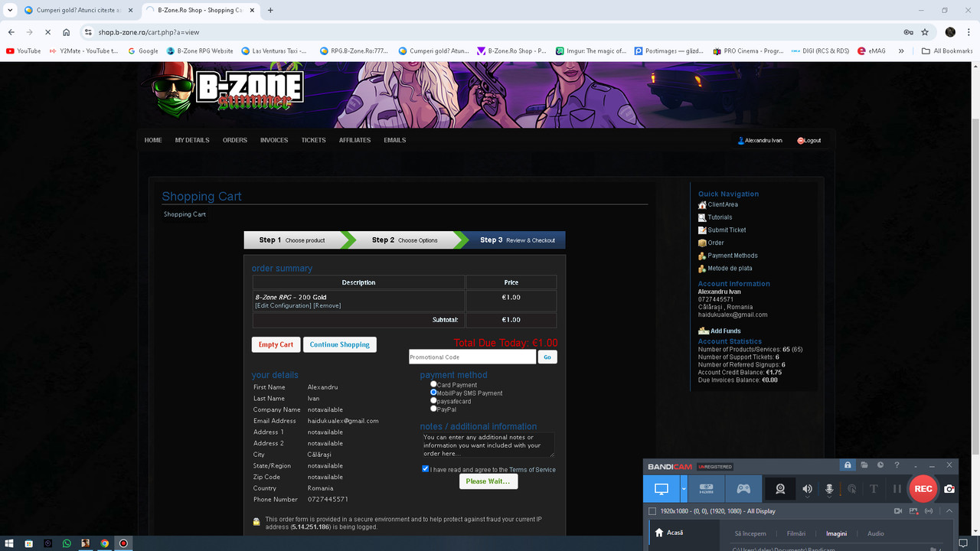This screenshot has height=551, width=980.
Task: Switch to Bandicam Audio tab
Action: [x=875, y=533]
